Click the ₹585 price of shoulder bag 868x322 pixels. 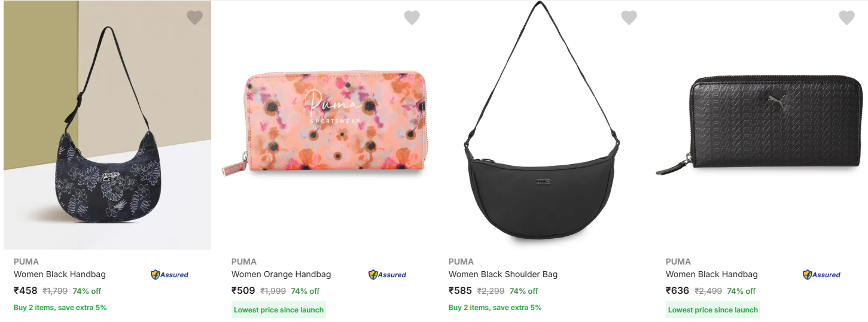pos(461,291)
